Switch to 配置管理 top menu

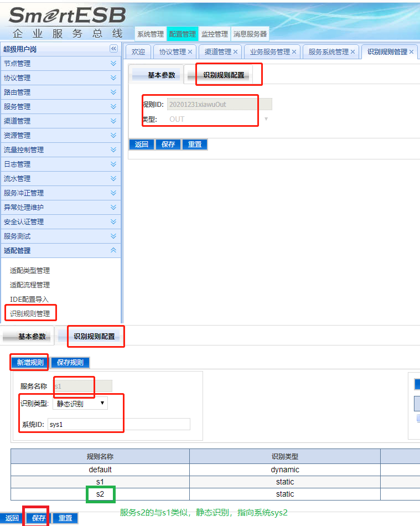coord(182,34)
